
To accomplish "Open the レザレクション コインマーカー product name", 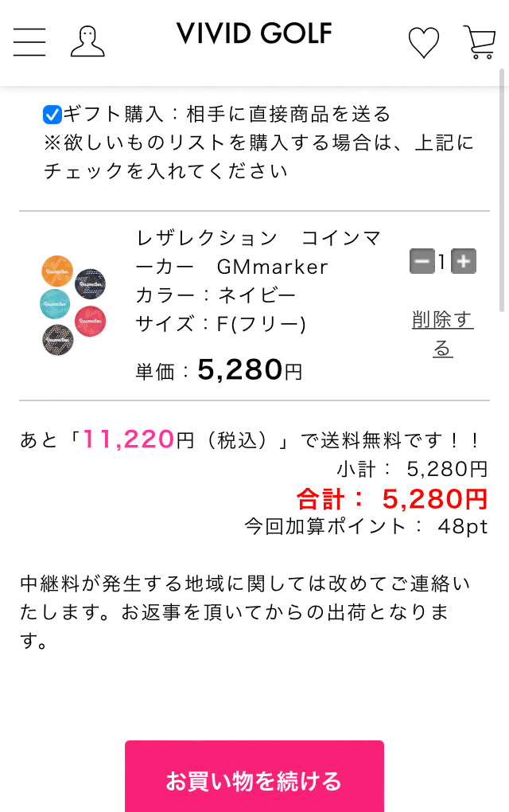I will click(258, 252).
